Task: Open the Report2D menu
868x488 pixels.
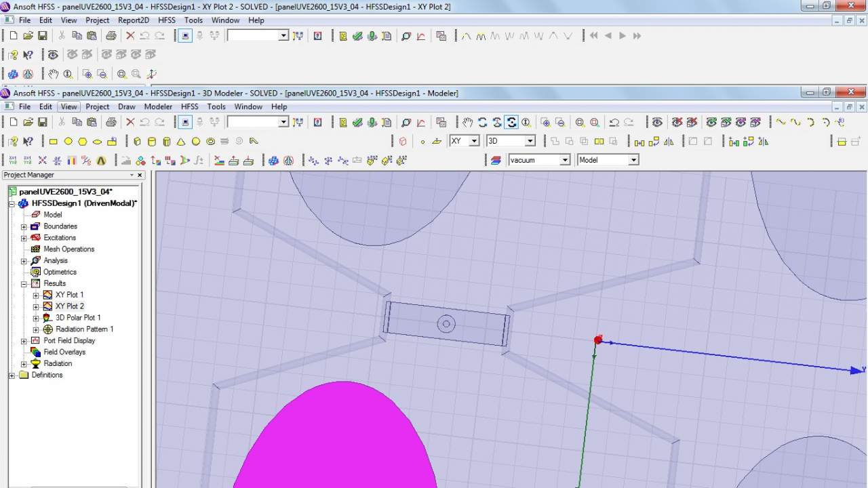Action: pyautogui.click(x=134, y=20)
